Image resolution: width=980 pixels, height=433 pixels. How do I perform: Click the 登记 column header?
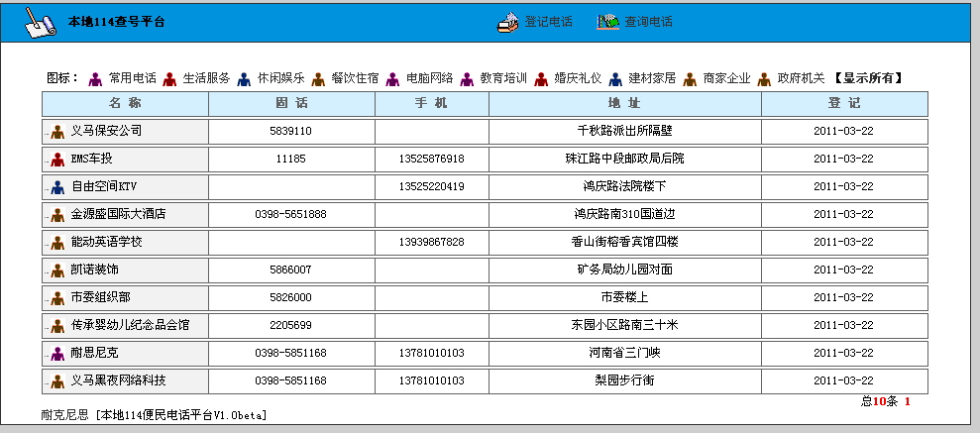844,104
